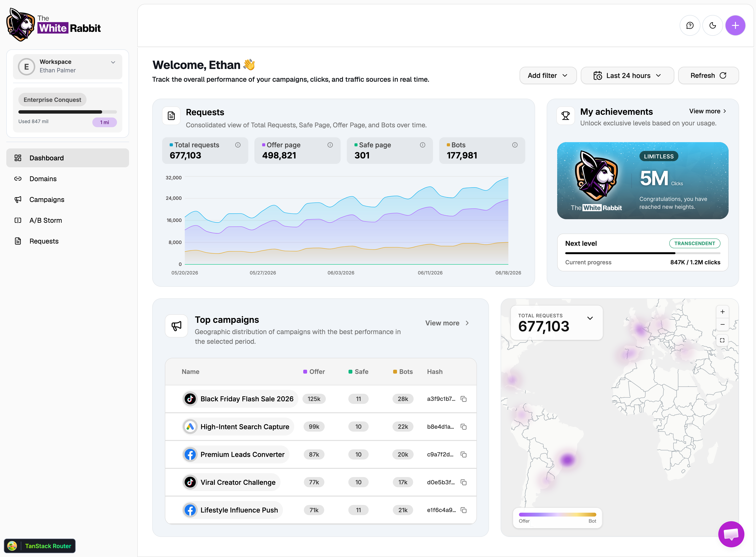Viewport: 756px width, 557px height.
Task: Expand the Total Requests map metric dropdown
Action: pyautogui.click(x=590, y=318)
